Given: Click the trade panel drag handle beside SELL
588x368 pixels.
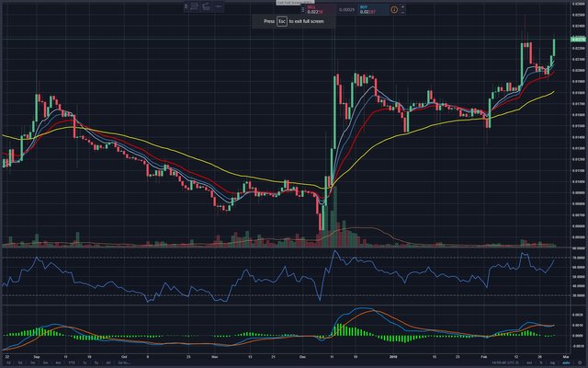Looking at the screenshot, I should (302, 10).
